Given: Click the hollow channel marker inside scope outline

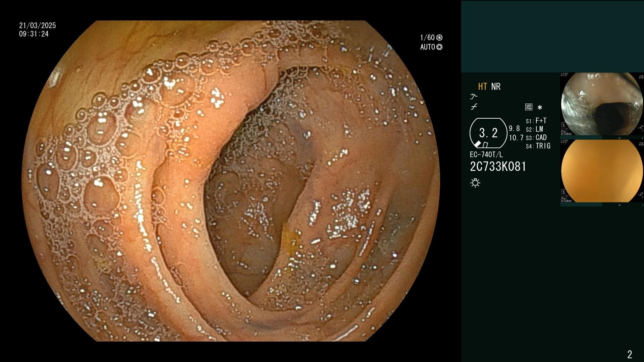Looking at the screenshot, I should [x=485, y=145].
